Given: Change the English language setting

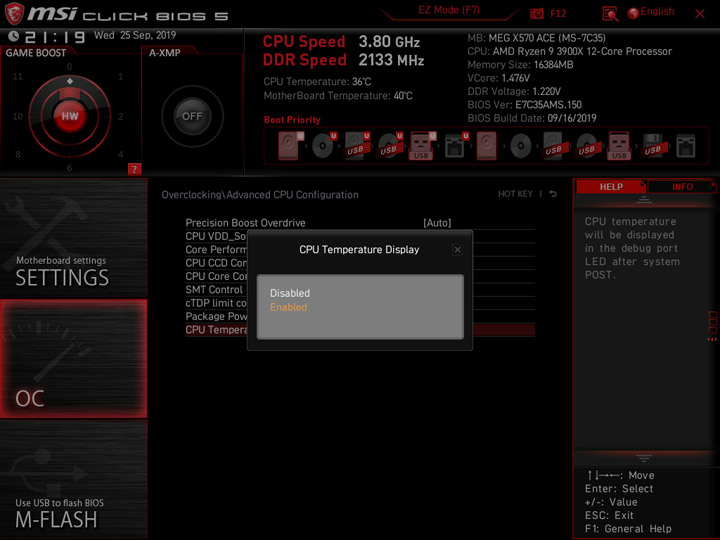Looking at the screenshot, I should pyautogui.click(x=657, y=12).
